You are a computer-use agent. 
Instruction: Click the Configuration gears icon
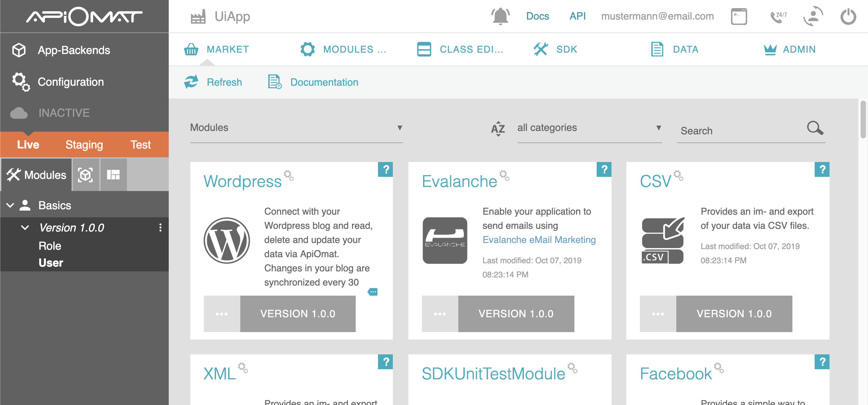(x=21, y=82)
